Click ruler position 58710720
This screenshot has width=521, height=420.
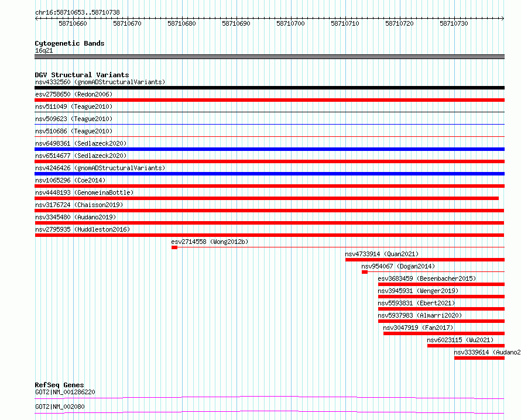tap(400, 23)
